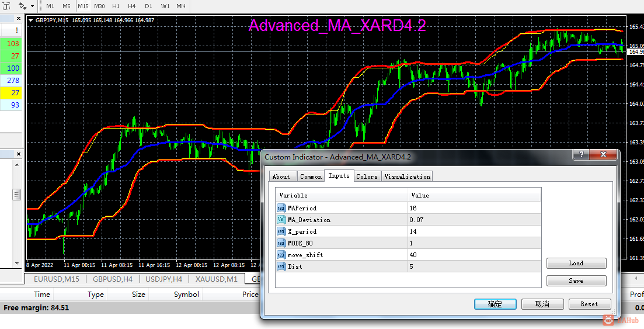The width and height of the screenshot is (644, 329).
Task: Edit the MA_Deviation value 0.07
Action: point(474,220)
